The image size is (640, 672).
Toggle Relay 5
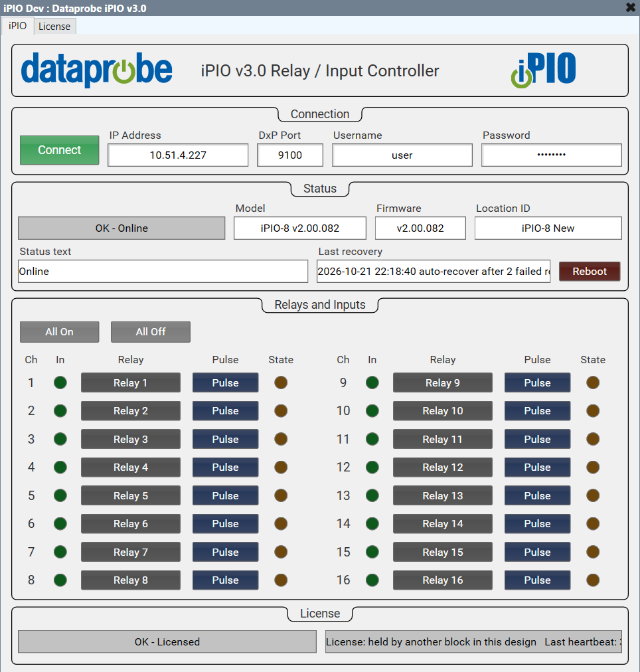(x=131, y=495)
